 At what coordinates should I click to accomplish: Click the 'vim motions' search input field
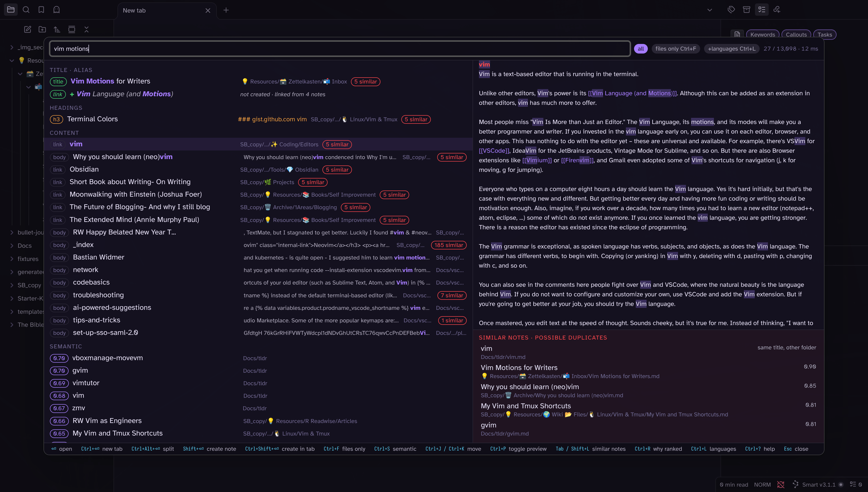point(340,49)
